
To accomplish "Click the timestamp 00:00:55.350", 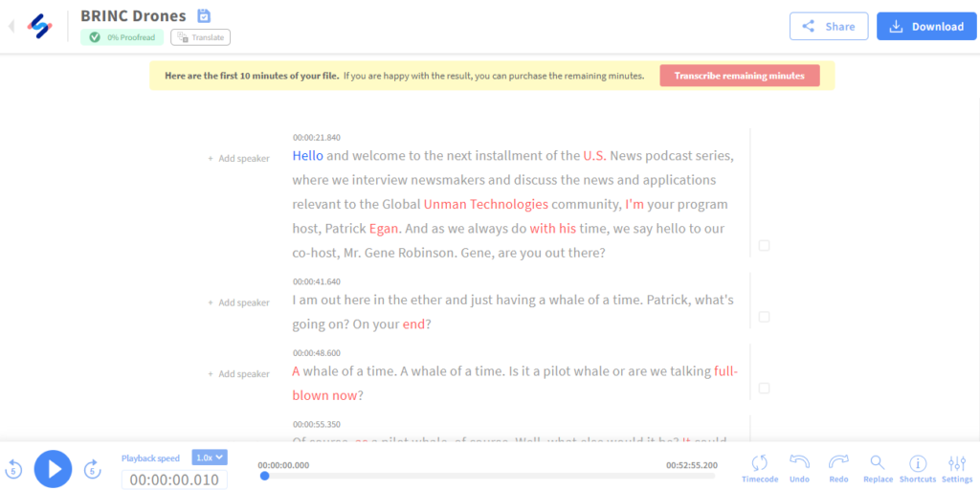I will pyautogui.click(x=316, y=424).
